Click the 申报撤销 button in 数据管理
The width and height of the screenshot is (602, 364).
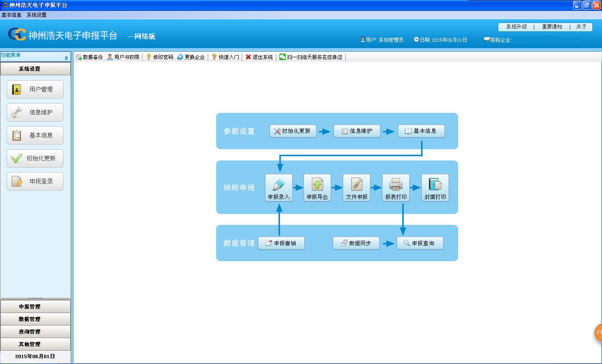pyautogui.click(x=281, y=243)
